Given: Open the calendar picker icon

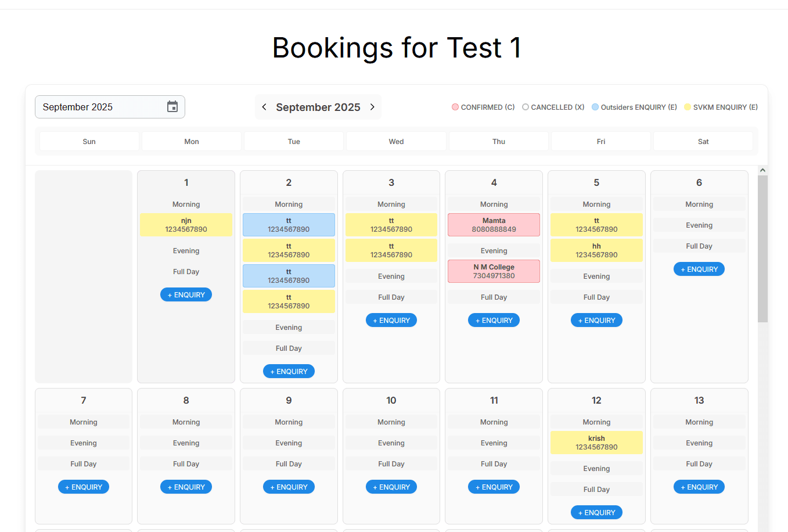Looking at the screenshot, I should [172, 107].
